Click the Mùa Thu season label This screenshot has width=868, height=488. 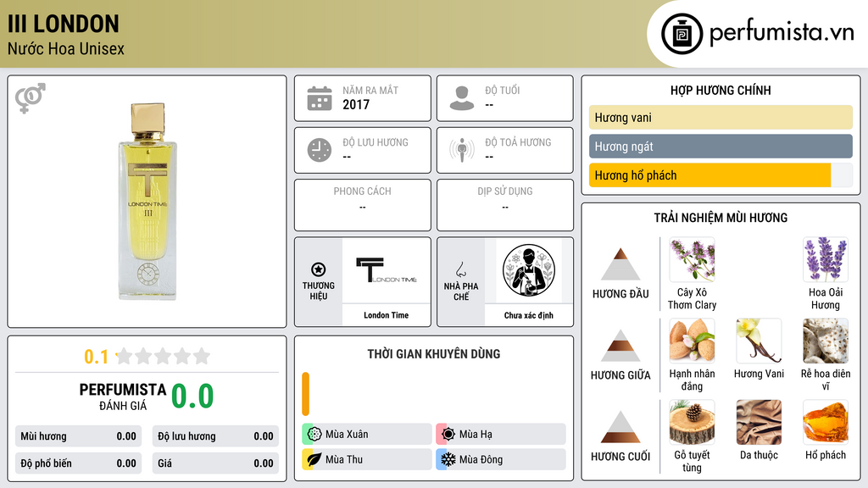coord(344,459)
